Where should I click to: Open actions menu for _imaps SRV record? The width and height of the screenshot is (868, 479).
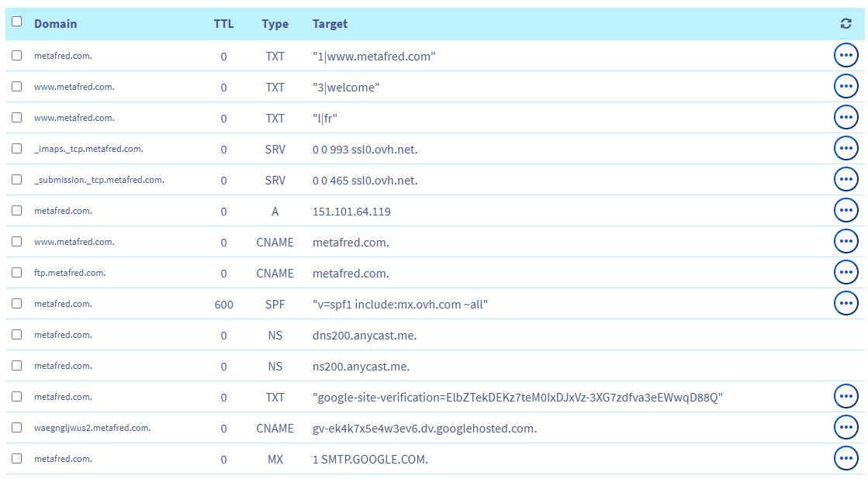point(846,149)
